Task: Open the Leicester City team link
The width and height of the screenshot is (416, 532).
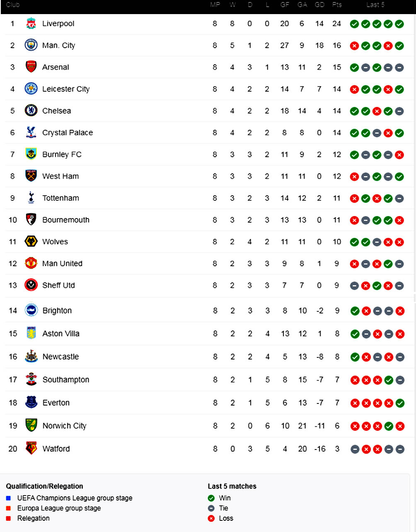Action: pos(66,89)
